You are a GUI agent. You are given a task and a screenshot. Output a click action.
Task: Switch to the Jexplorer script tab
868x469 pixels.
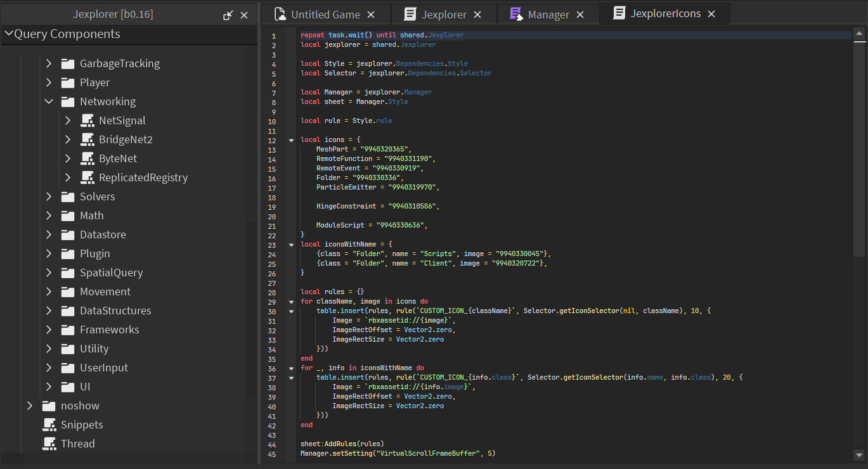(444, 15)
